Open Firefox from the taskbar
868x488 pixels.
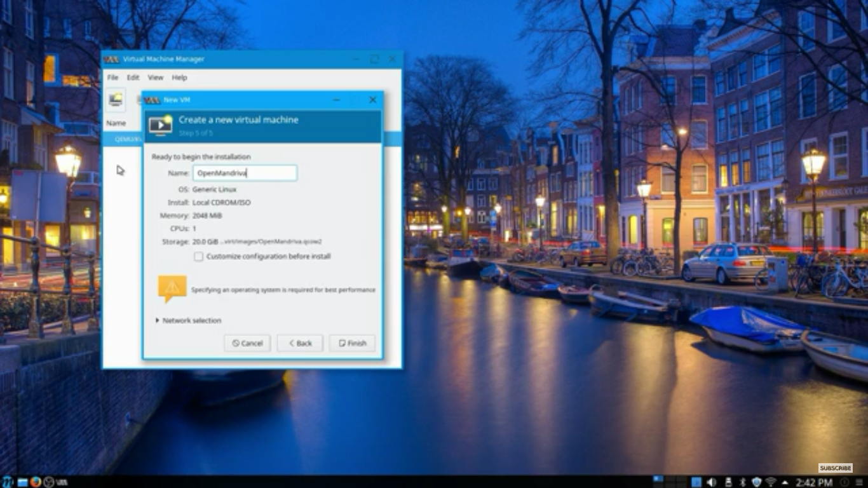pos(35,482)
